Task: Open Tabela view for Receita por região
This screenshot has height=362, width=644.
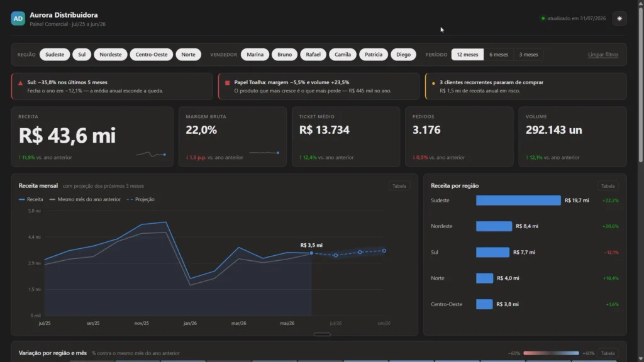Action: pyautogui.click(x=608, y=186)
